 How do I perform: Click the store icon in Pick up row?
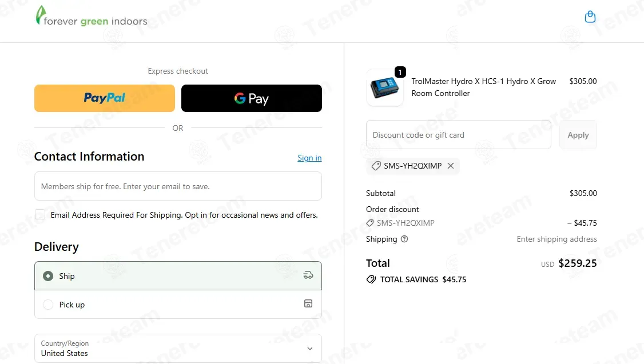[x=308, y=303]
